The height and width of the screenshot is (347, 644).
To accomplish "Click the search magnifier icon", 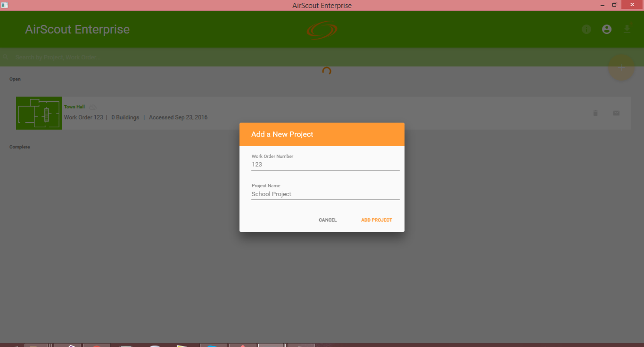I will [x=6, y=57].
